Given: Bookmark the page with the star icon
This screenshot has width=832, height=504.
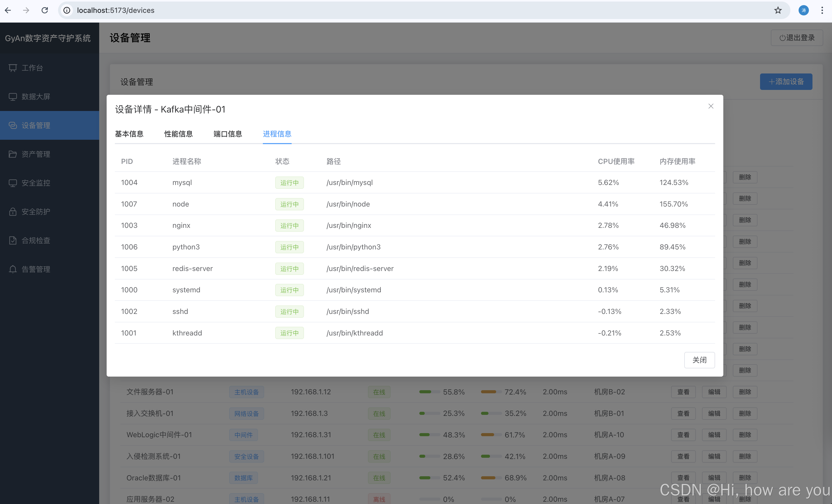Looking at the screenshot, I should coord(778,11).
